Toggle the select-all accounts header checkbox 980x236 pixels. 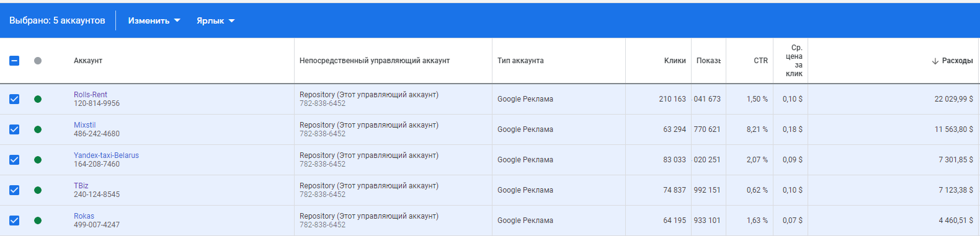point(14,61)
